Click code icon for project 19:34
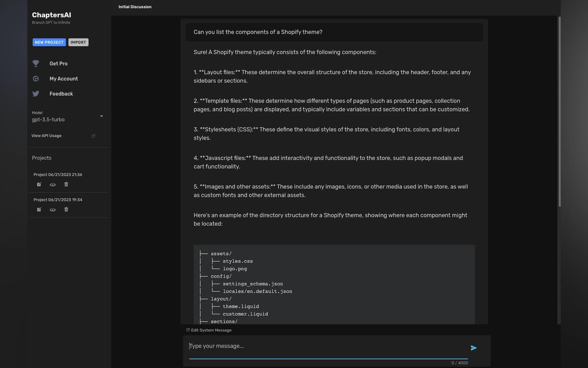588x368 pixels. (53, 210)
